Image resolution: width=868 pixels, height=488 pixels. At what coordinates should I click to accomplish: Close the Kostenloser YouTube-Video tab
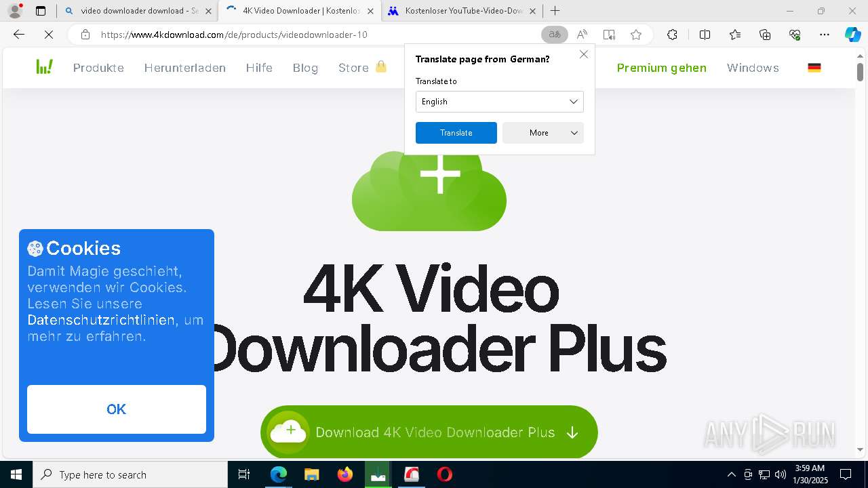532,11
